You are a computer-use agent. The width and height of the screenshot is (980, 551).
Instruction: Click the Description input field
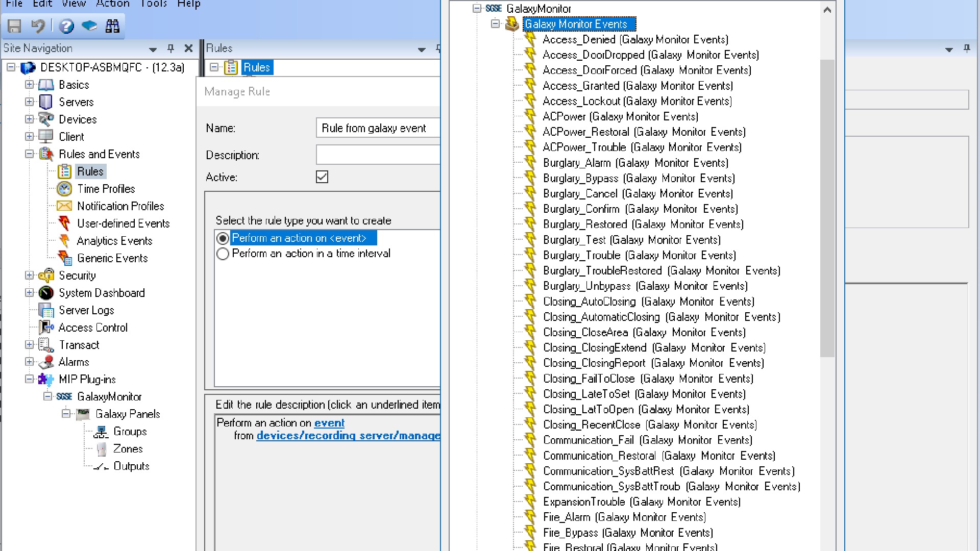tap(378, 155)
